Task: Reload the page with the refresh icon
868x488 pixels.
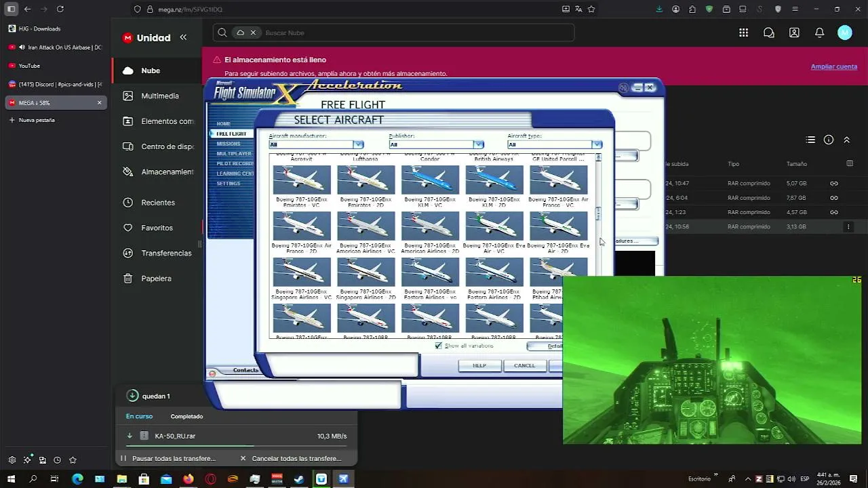Action: 60,9
